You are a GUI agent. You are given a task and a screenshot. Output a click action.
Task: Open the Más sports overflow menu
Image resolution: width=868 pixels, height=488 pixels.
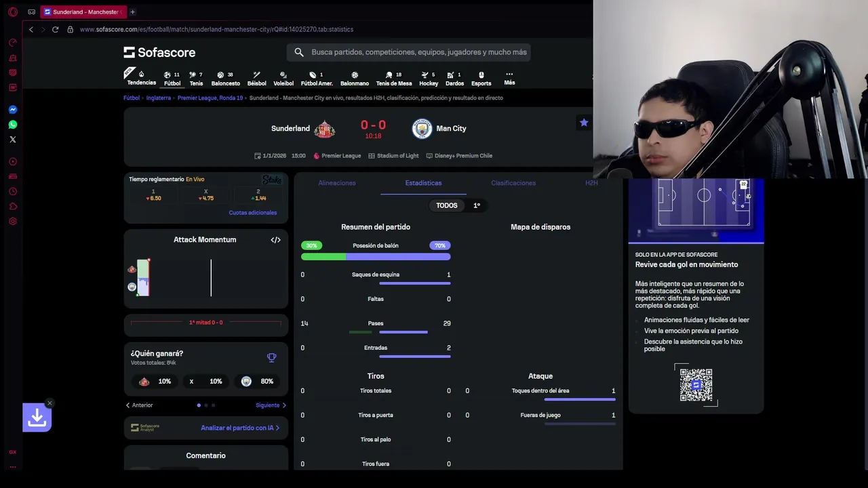tap(509, 79)
